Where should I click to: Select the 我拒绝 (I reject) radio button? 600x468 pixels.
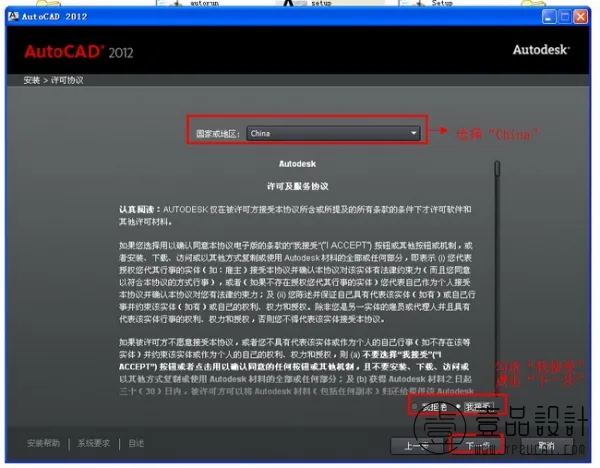415,406
